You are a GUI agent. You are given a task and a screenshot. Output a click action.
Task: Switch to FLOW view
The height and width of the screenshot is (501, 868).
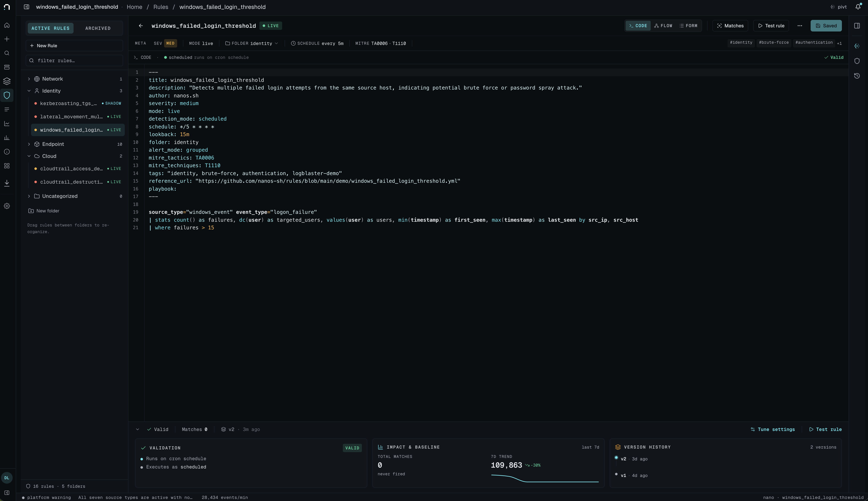click(x=663, y=26)
